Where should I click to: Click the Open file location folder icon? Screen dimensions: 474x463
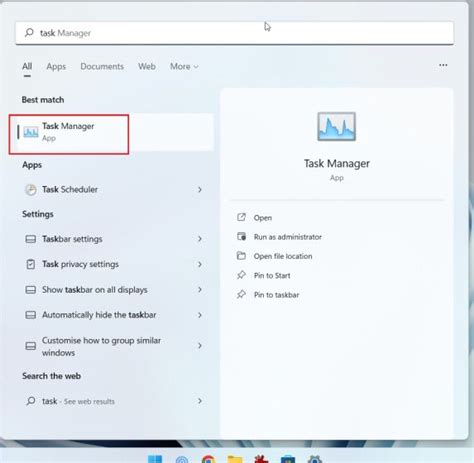241,256
